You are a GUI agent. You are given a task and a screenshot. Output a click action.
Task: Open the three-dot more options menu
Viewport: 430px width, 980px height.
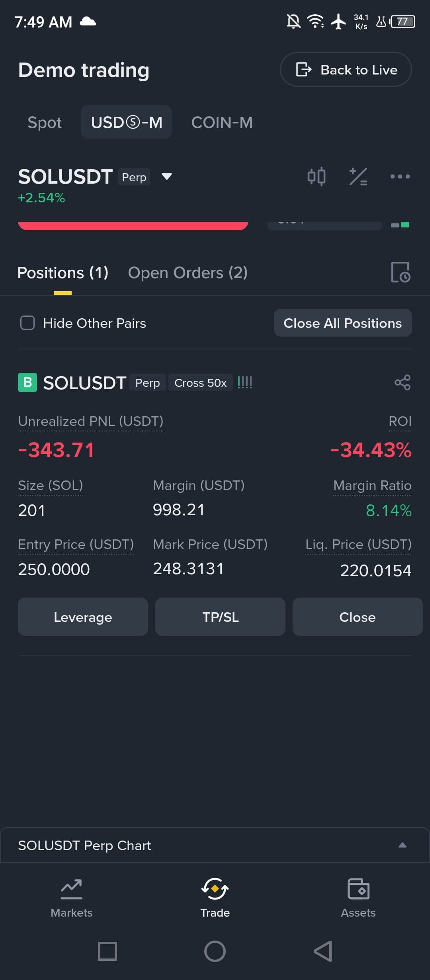tap(400, 176)
